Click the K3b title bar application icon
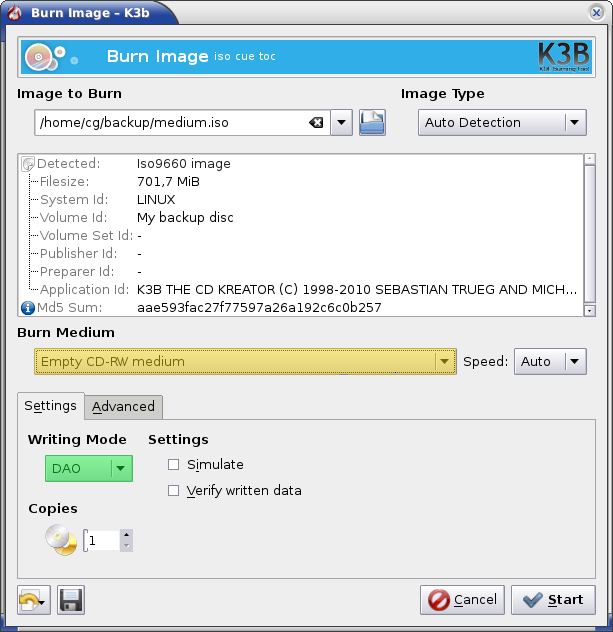This screenshot has height=632, width=613. tap(15, 12)
